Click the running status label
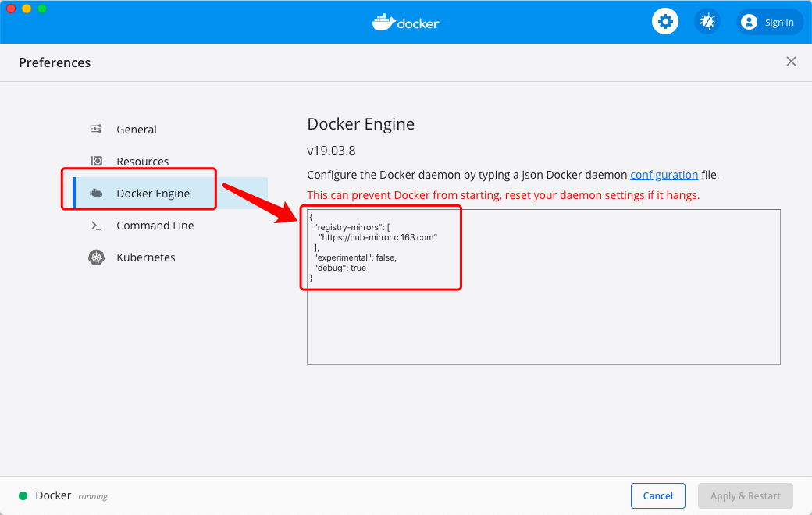The image size is (812, 515). [93, 496]
